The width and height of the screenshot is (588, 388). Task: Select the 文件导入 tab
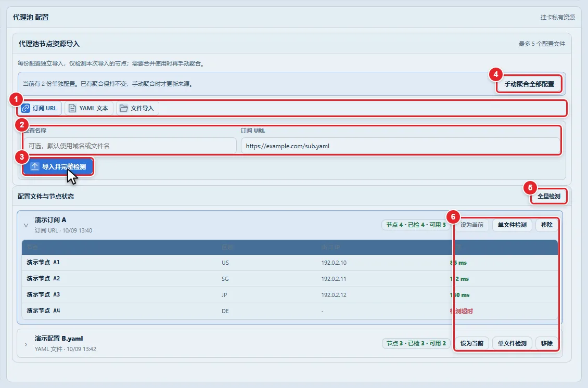point(137,108)
